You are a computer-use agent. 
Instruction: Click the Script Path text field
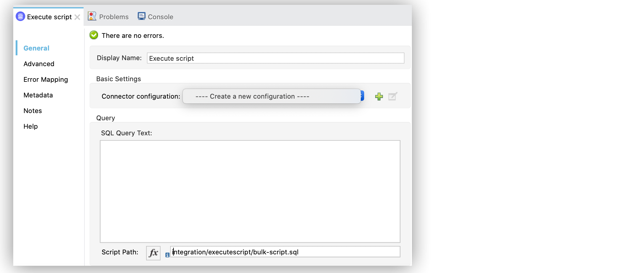(x=285, y=252)
